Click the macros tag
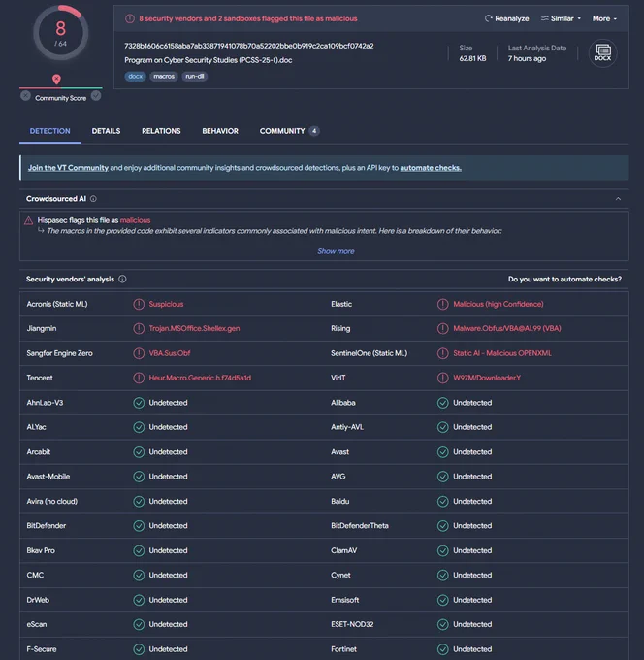 [164, 76]
